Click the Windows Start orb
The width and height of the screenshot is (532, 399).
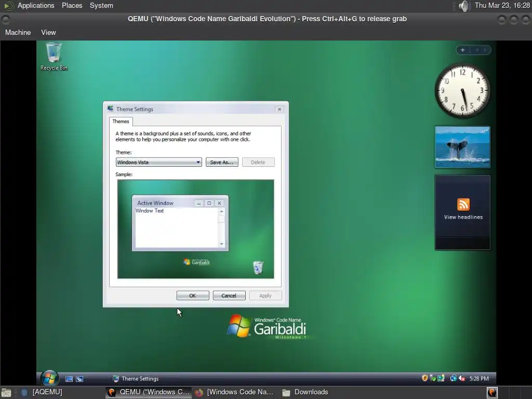point(49,378)
